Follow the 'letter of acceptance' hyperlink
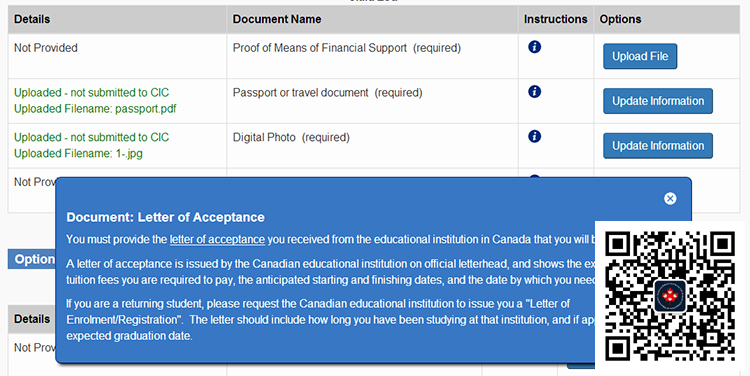The image size is (750, 376). pyautogui.click(x=217, y=239)
